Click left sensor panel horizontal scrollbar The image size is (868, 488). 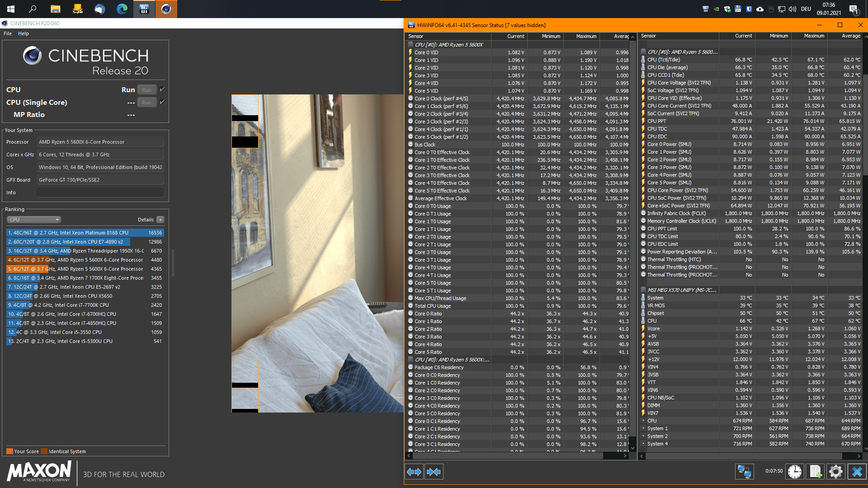pos(517,456)
